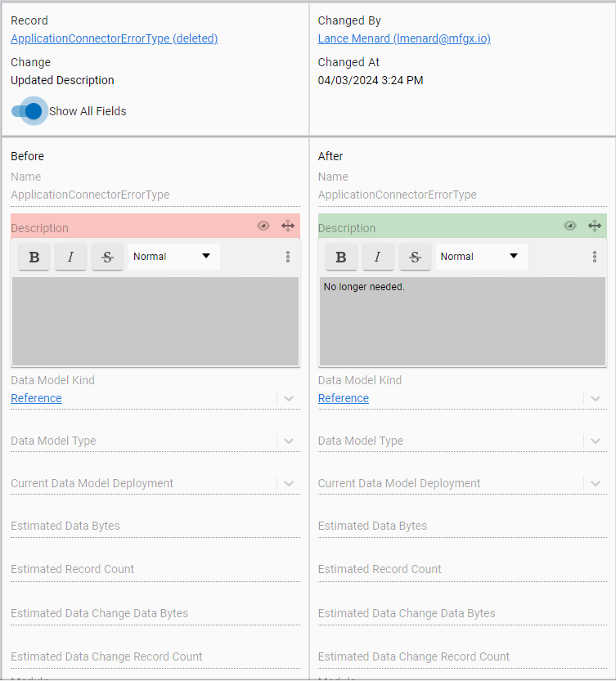
Task: Click Strikethrough in the After description editor
Action: click(415, 257)
